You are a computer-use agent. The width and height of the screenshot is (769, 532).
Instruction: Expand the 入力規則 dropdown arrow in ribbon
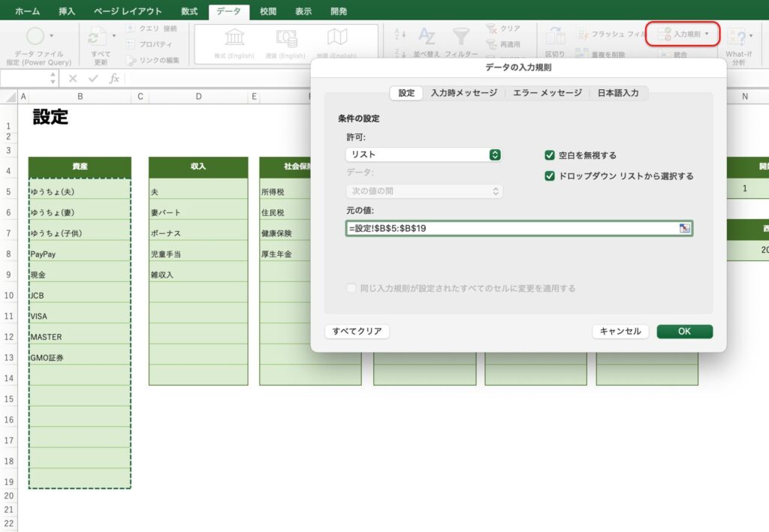point(707,34)
